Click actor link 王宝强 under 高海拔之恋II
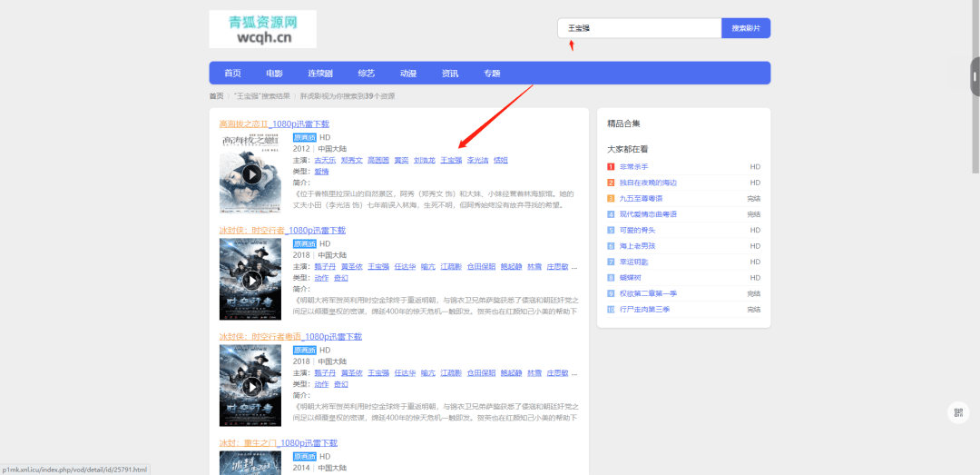Image resolution: width=980 pixels, height=475 pixels. 451,160
